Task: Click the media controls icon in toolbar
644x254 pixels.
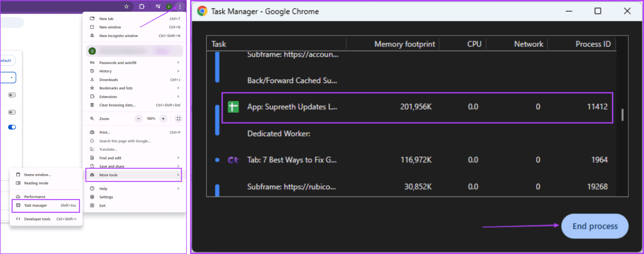Action: pos(158,6)
